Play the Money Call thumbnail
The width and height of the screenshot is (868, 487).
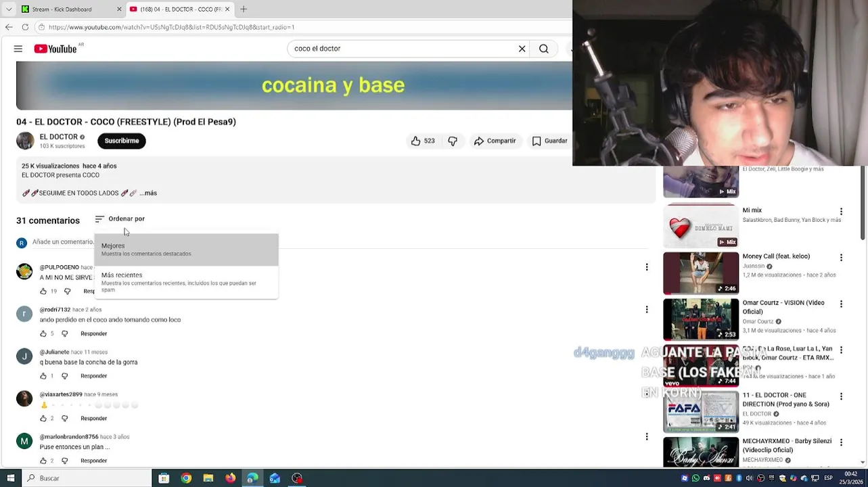701,273
